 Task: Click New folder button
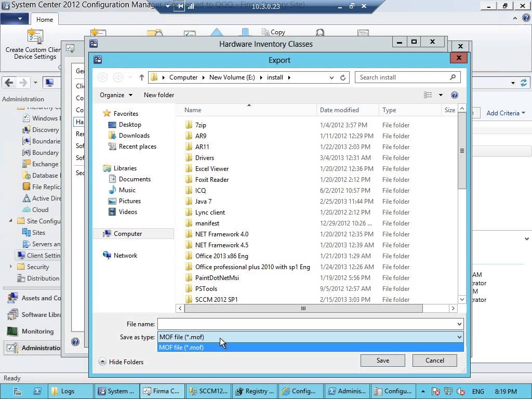click(159, 95)
